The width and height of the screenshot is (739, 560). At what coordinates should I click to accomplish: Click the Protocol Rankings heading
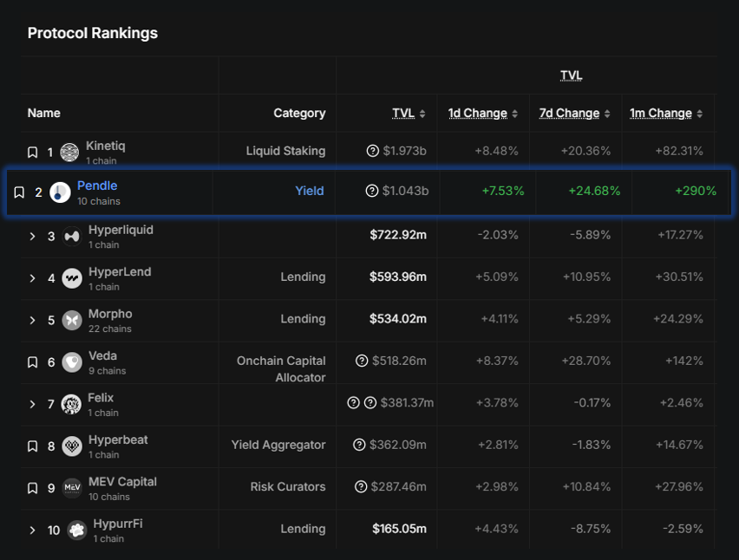[x=93, y=33]
